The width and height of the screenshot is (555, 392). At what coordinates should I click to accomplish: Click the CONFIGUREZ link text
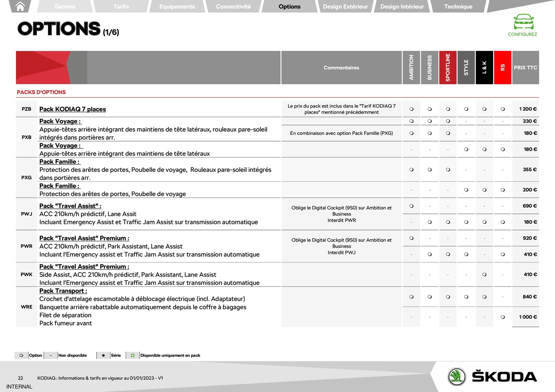pyautogui.click(x=522, y=34)
